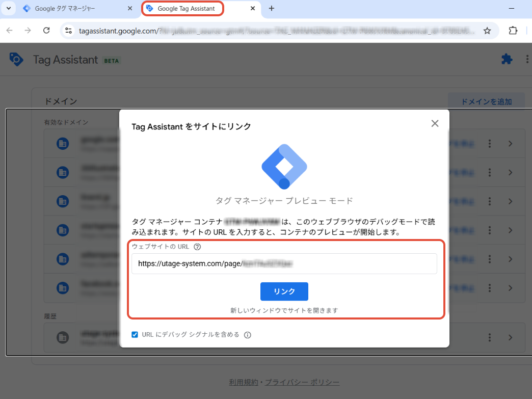Click the Tag Assistant extension puzzle icon
This screenshot has width=532, height=399.
click(x=507, y=59)
